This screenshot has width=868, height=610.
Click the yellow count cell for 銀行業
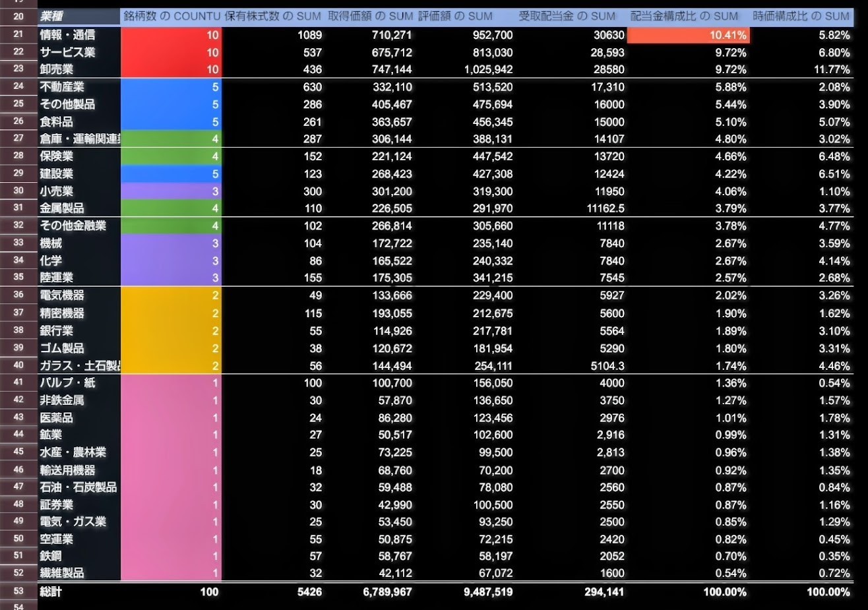point(171,331)
